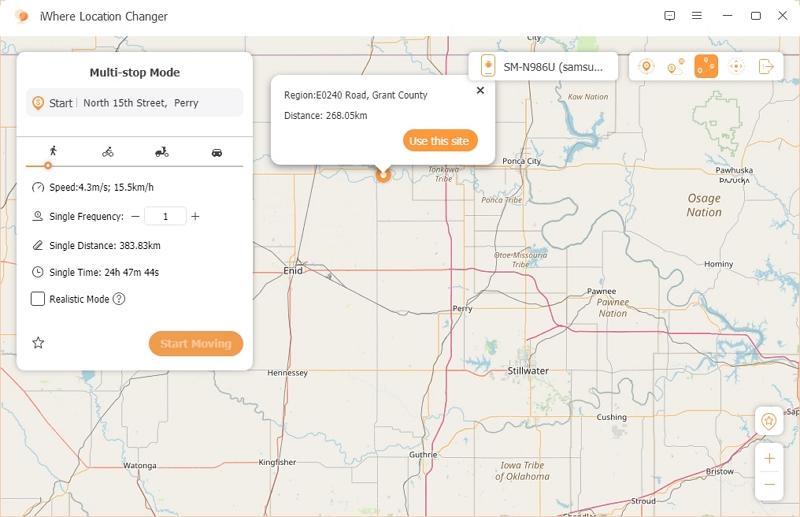800x517 pixels.
Task: Click the Use this site button
Action: [x=440, y=141]
